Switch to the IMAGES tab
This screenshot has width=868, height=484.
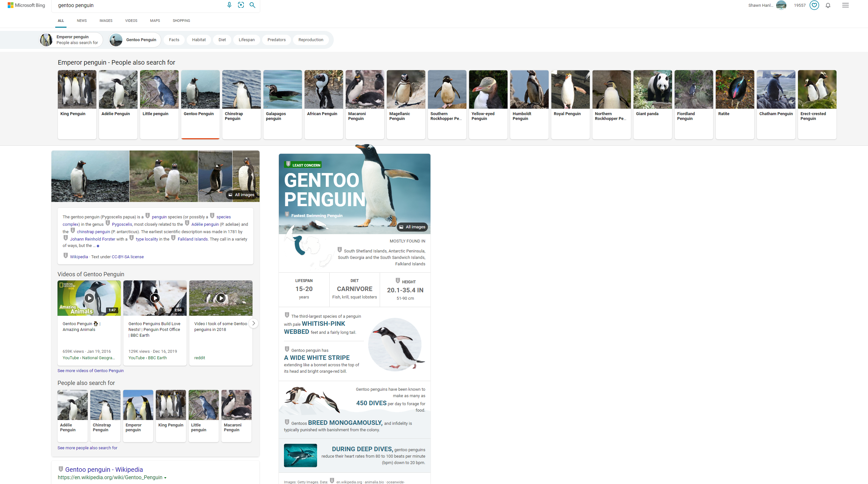pyautogui.click(x=106, y=21)
